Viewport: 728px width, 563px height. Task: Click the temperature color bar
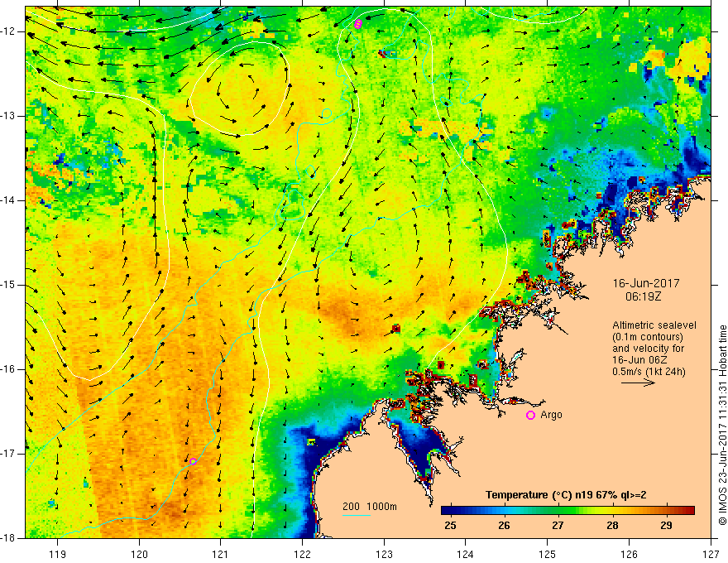click(568, 511)
